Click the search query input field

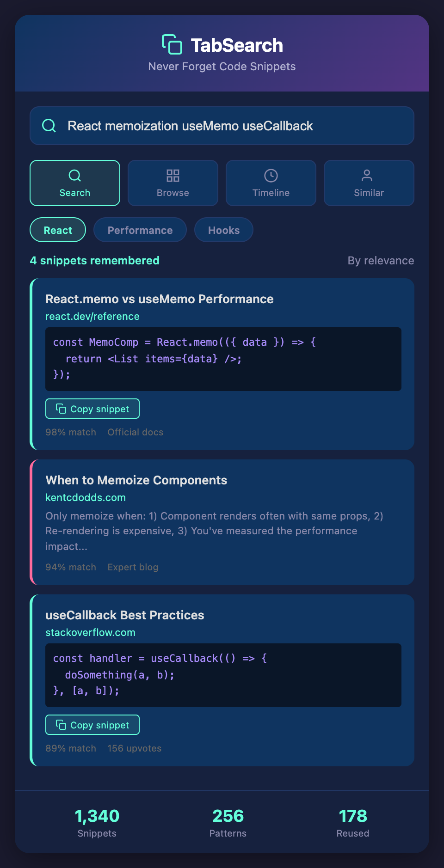point(231,126)
